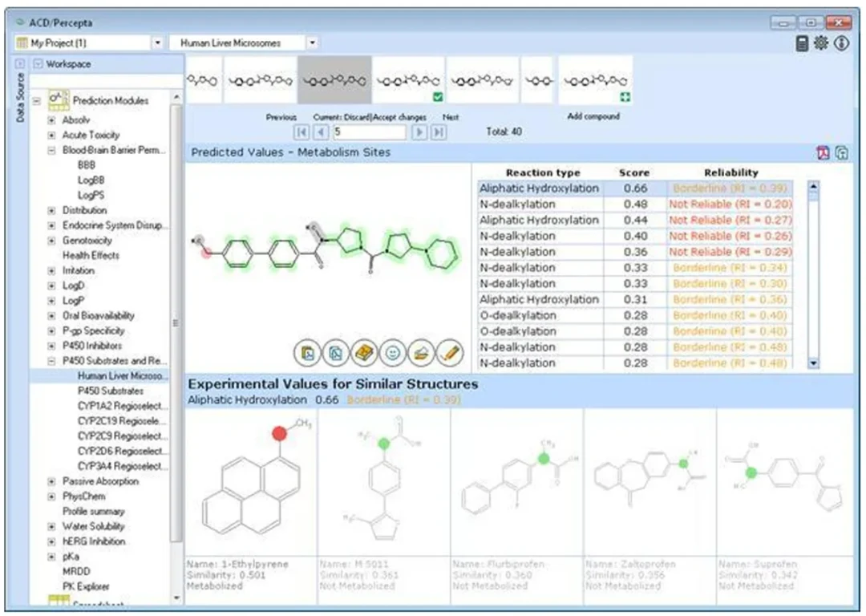This screenshot has height=616, width=866.
Task: Open the Data Source side tab
Action: pos(20,97)
